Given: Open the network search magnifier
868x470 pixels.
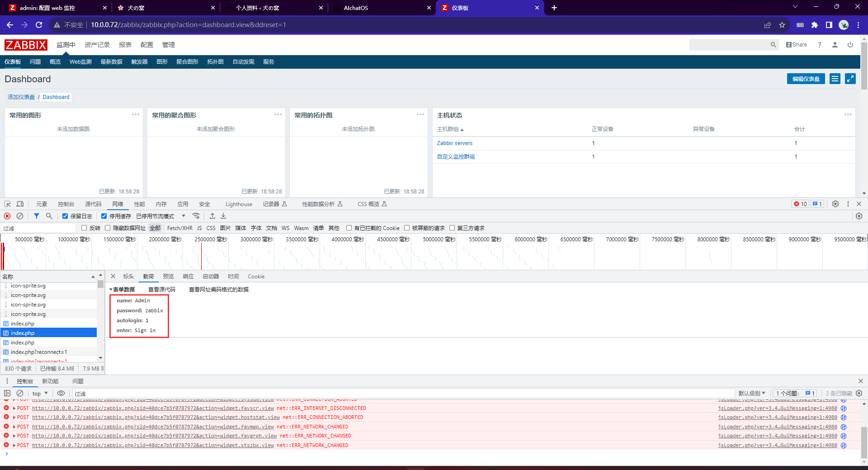Looking at the screenshot, I should [x=49, y=216].
